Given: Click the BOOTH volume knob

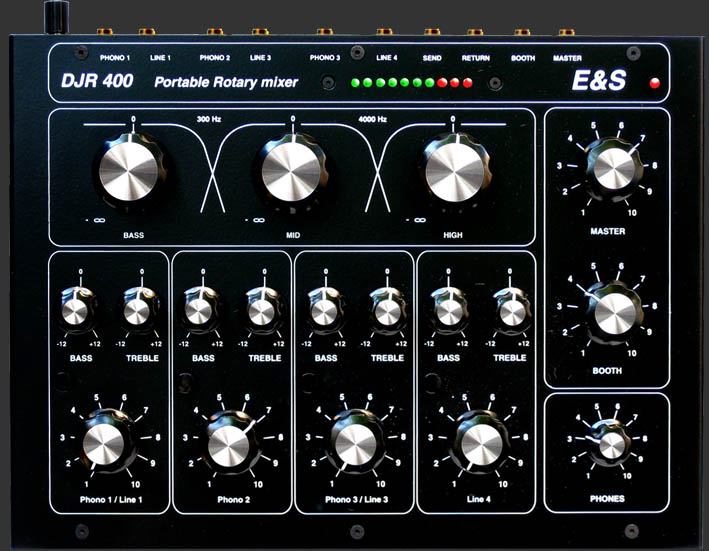Looking at the screenshot, I should (614, 313).
